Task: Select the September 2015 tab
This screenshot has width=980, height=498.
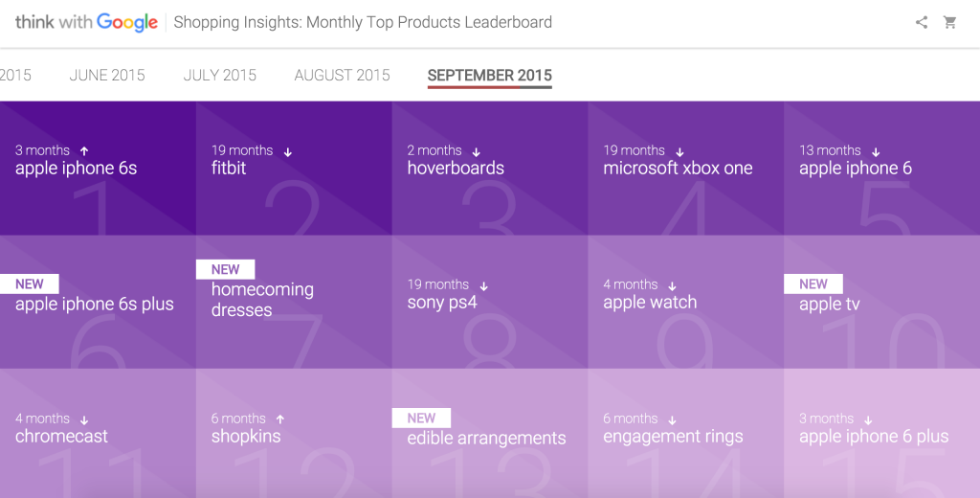Action: 489,76
